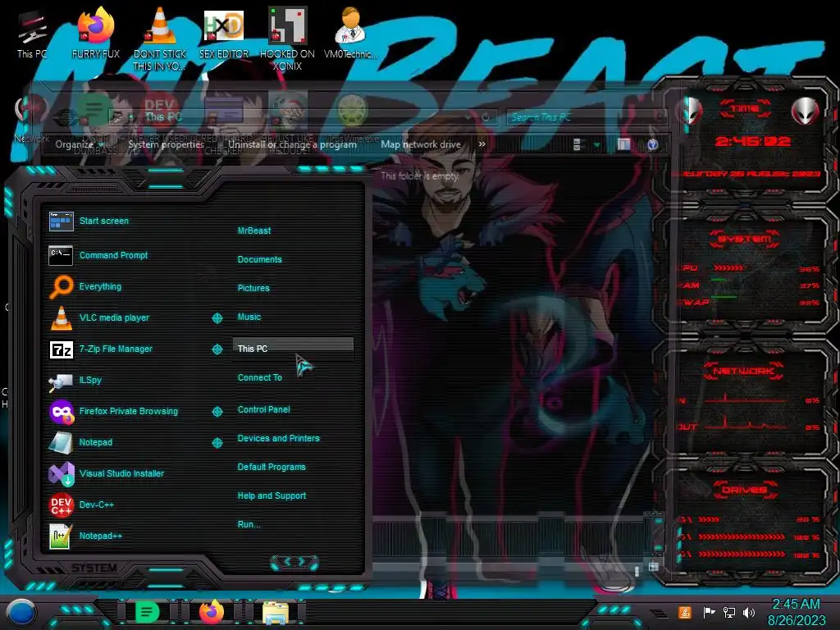Click Uninstall or change a program
This screenshot has height=630, width=840.
293,144
